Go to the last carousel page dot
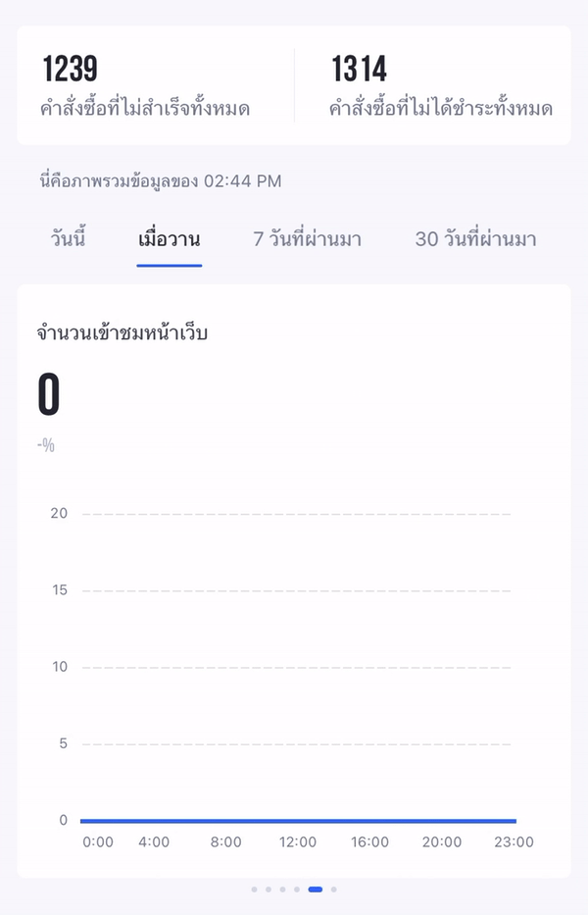Screen dimensions: 588x915 click(333, 890)
